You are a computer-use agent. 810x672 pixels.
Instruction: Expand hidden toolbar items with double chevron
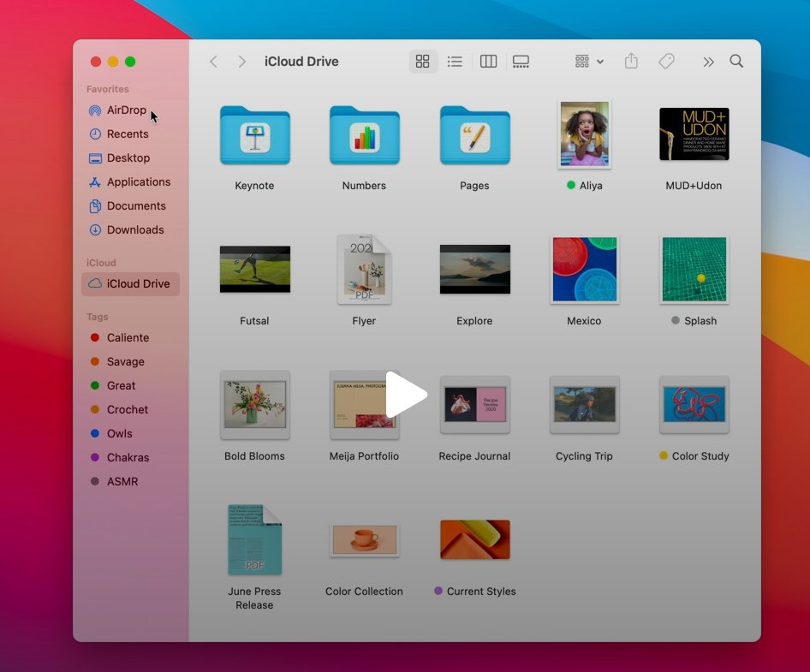[x=708, y=62]
